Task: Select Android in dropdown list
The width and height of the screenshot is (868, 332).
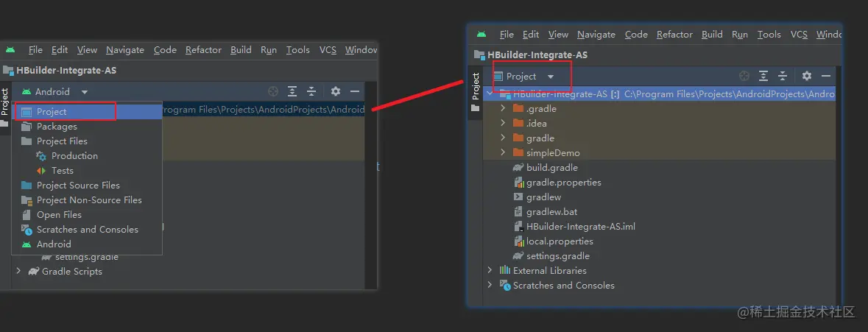Action: click(x=87, y=244)
